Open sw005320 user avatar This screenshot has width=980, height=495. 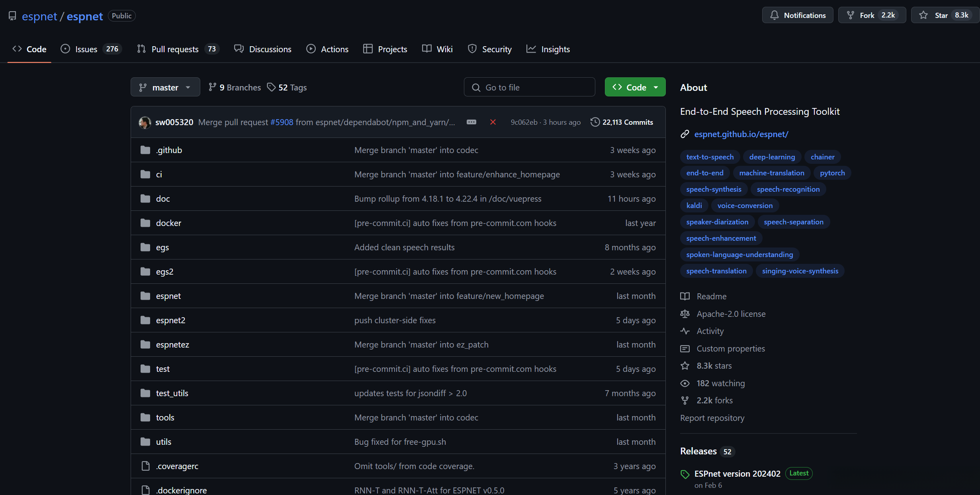point(145,122)
